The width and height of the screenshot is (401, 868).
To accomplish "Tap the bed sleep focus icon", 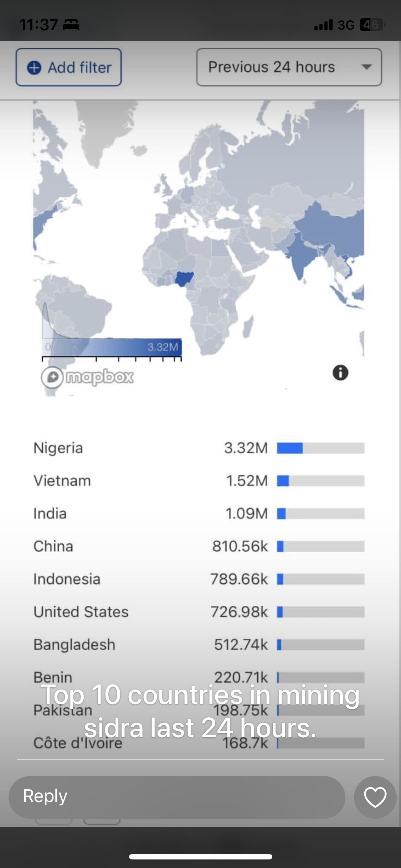I will point(71,25).
